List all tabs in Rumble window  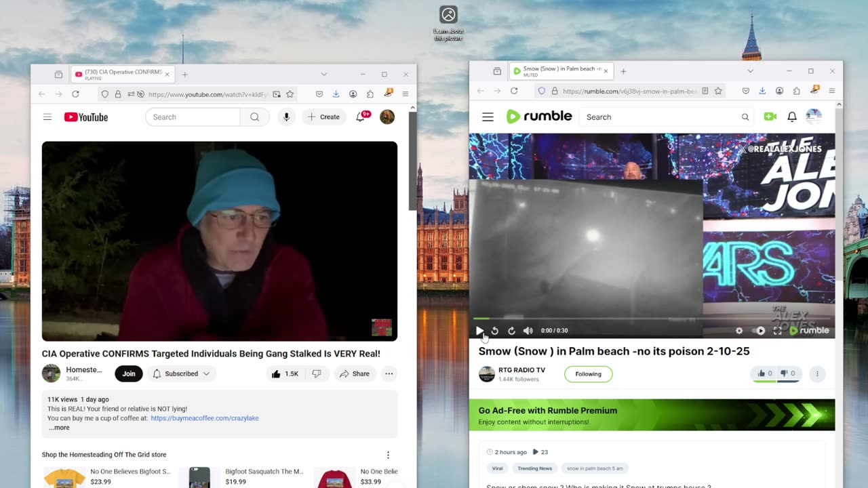pos(750,71)
